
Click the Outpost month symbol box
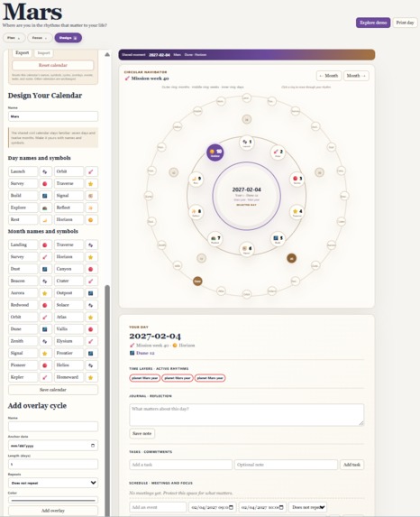[91, 293]
